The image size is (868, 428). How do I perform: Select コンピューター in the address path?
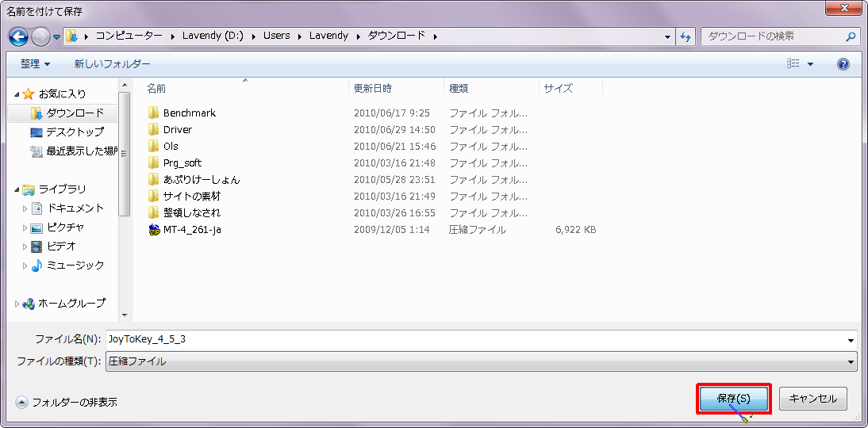click(129, 36)
